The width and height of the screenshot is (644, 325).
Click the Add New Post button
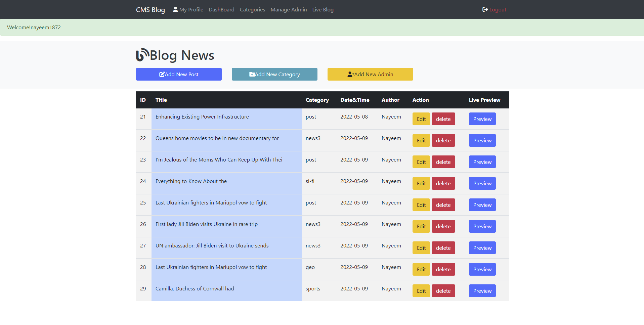pyautogui.click(x=179, y=74)
